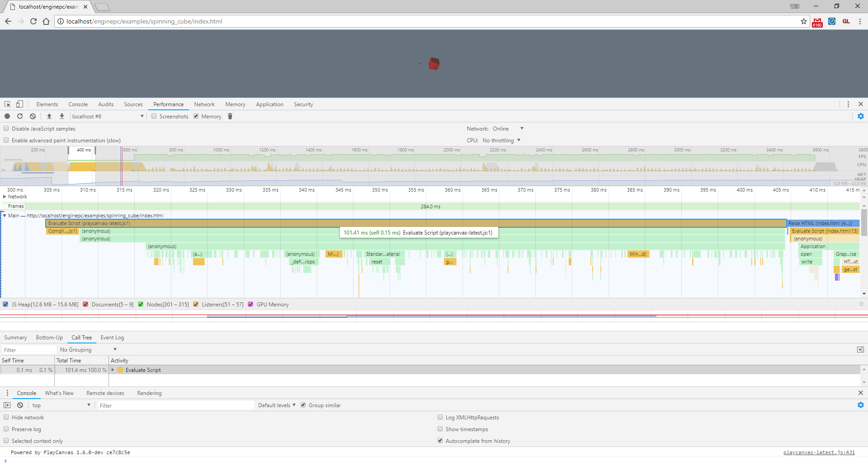The width and height of the screenshot is (868, 470).
Task: Open the CPU No throttling dropdown
Action: click(501, 140)
